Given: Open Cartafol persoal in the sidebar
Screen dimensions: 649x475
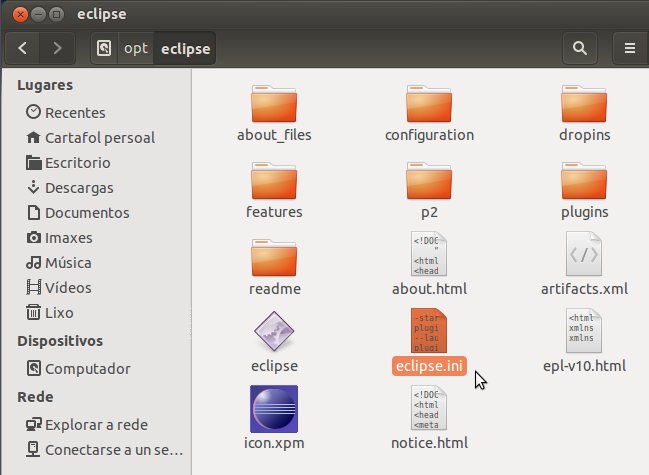Looking at the screenshot, I should click(x=97, y=138).
